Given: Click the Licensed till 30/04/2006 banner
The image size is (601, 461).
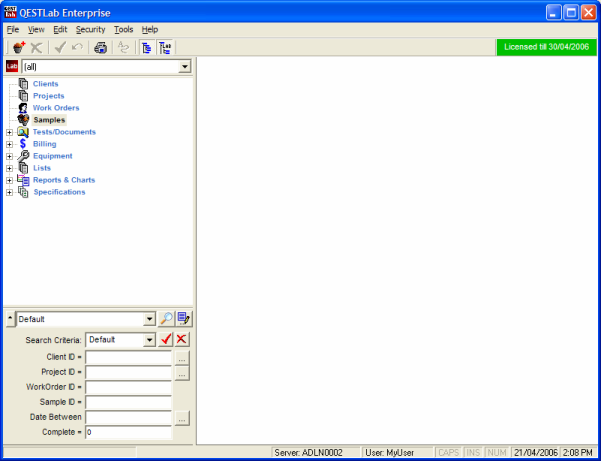Looking at the screenshot, I should click(x=547, y=47).
